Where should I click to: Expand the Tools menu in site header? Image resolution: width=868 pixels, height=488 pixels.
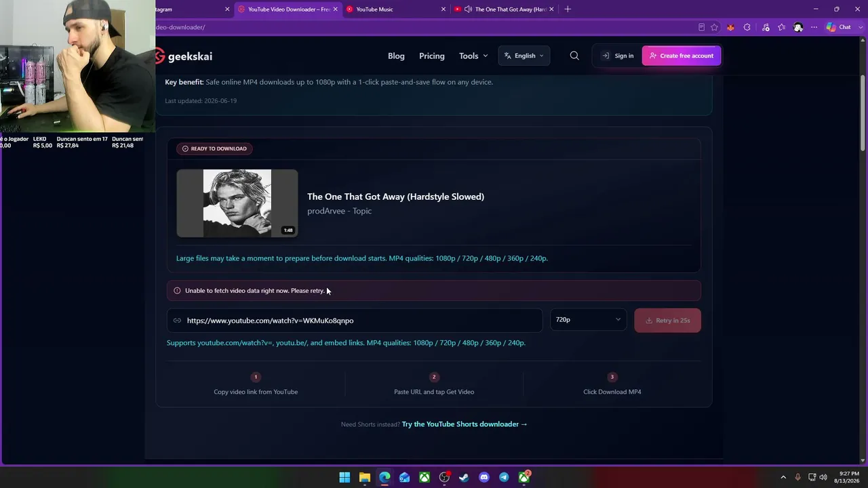[473, 56]
